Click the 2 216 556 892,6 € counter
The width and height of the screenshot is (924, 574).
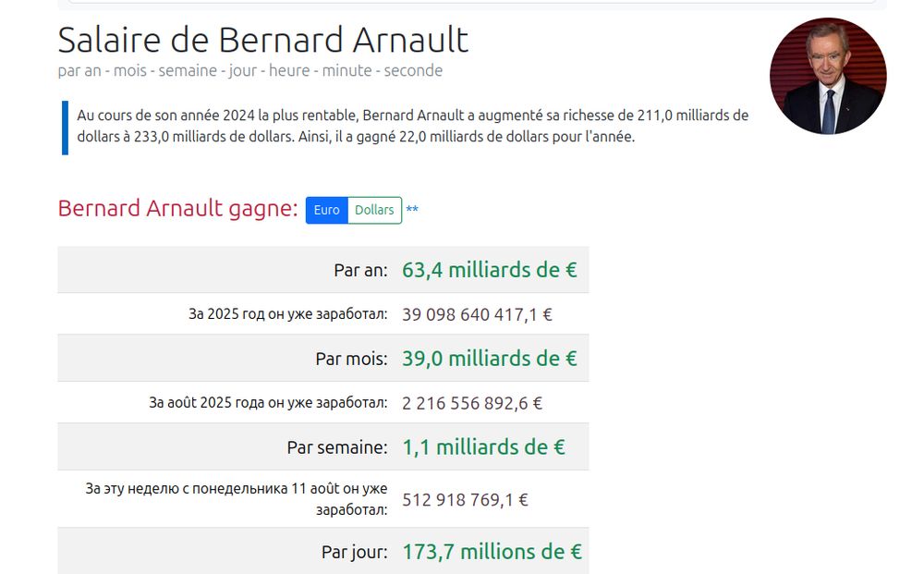(472, 403)
